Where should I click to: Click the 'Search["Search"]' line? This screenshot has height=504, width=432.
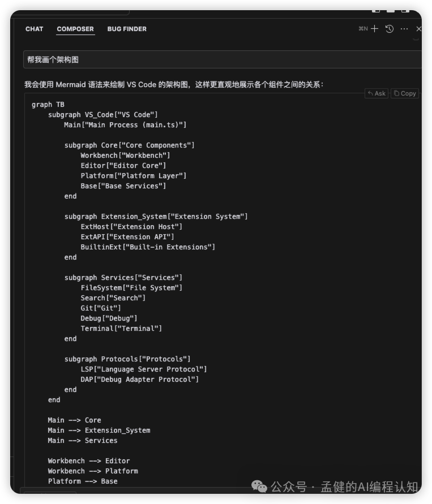(x=113, y=298)
